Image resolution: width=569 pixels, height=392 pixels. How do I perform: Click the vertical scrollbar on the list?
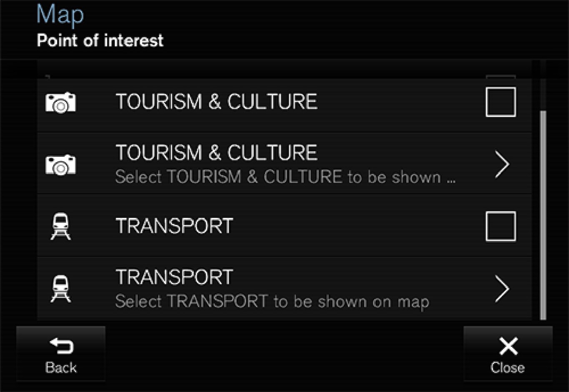coord(543,215)
